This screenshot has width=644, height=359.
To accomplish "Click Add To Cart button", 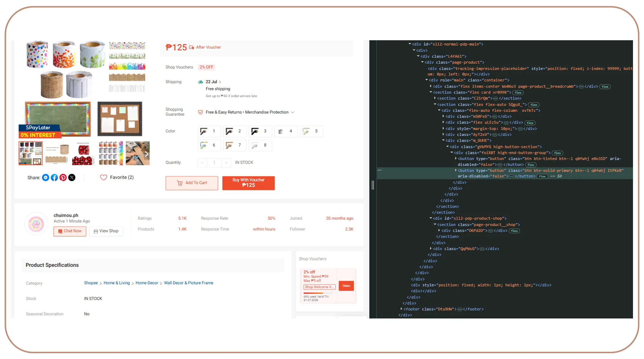I will (192, 183).
